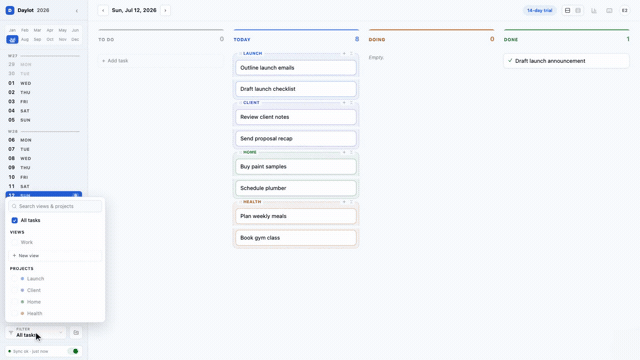The height and width of the screenshot is (360, 640).
Task: Open the Send proposal recap task
Action: pyautogui.click(x=296, y=138)
